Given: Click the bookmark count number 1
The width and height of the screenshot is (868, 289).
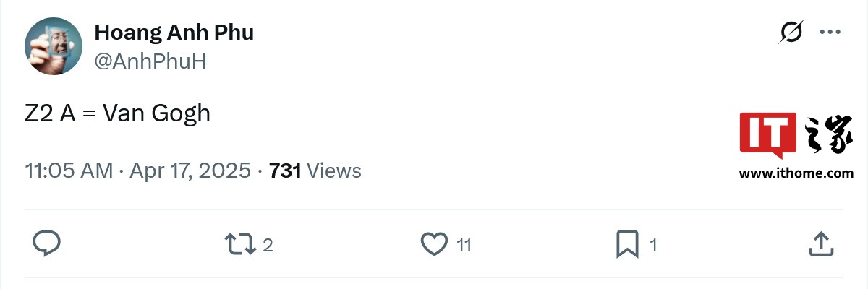Looking at the screenshot, I should (x=653, y=246).
